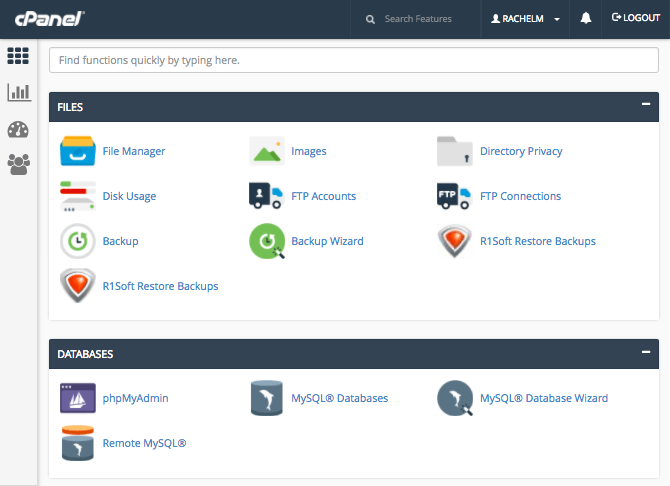Follow the Images link
Screen dimensions: 670x486
pos(309,151)
